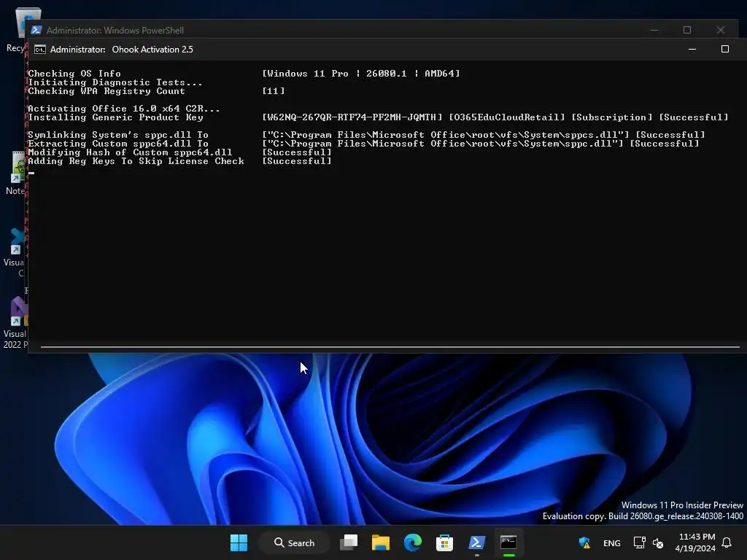Click the sppcs.dll path text
Viewport: 747px width, 560px height.
click(x=446, y=135)
